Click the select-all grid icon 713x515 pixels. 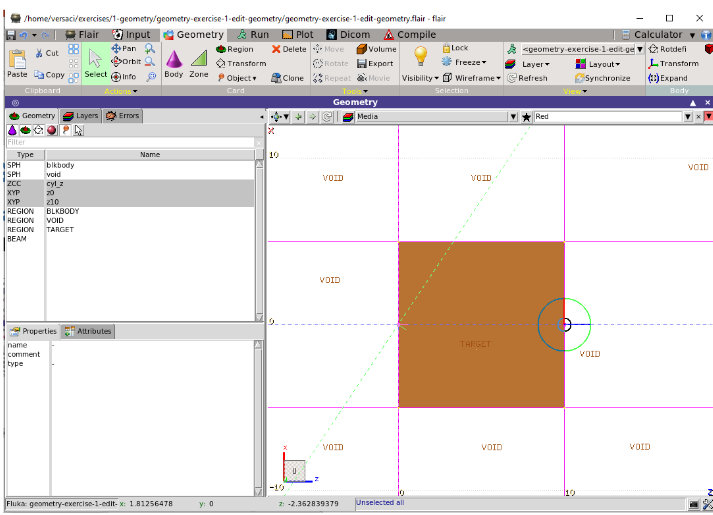tap(73, 49)
